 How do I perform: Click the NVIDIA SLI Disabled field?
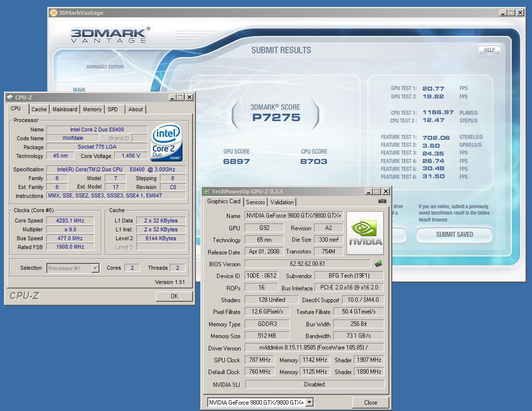pos(314,384)
